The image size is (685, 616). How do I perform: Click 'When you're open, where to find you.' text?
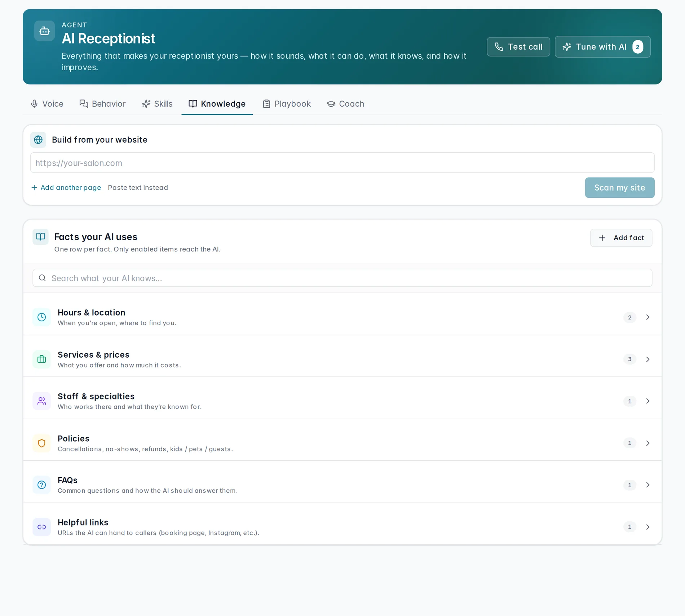point(117,323)
